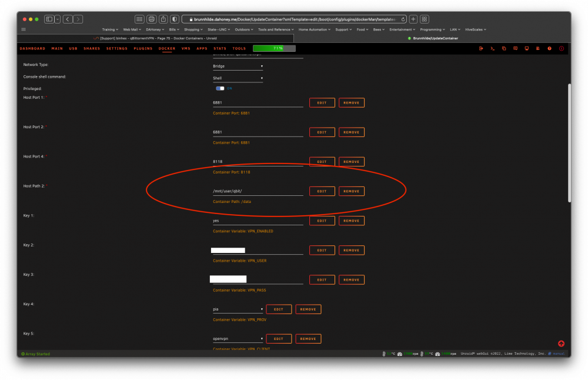The width and height of the screenshot is (588, 380).
Task: Expand the Home Automation bookmarks folder
Action: click(314, 29)
